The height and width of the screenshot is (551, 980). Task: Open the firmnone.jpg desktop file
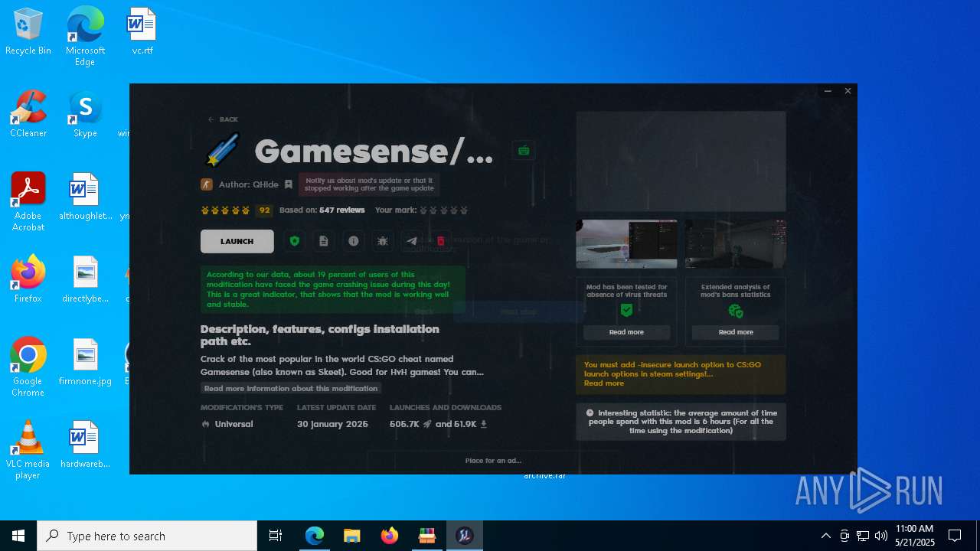(x=85, y=362)
